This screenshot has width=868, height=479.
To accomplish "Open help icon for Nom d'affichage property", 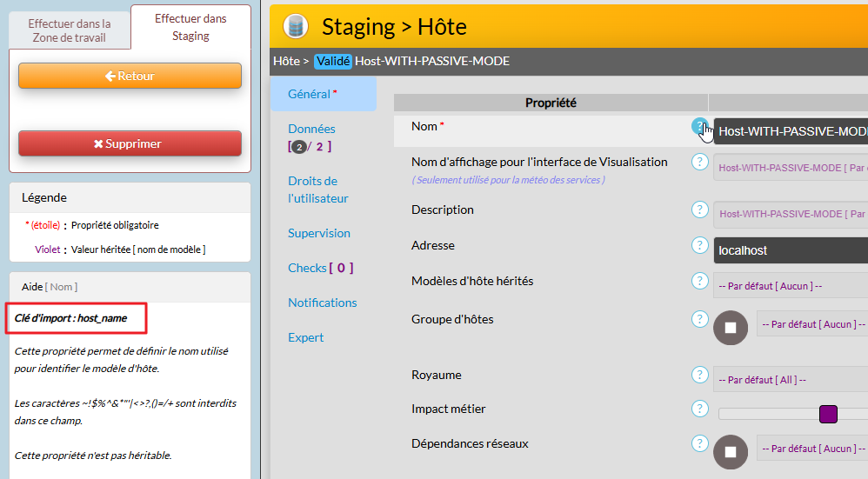I will [x=699, y=163].
